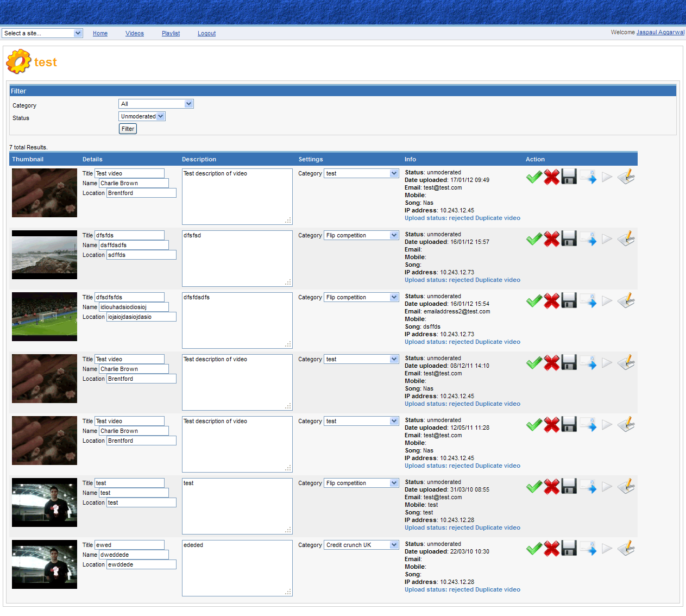Click upload status link for 17/01/12 09:49 video
Image resolution: width=686 pixels, height=616 pixels.
click(x=462, y=218)
